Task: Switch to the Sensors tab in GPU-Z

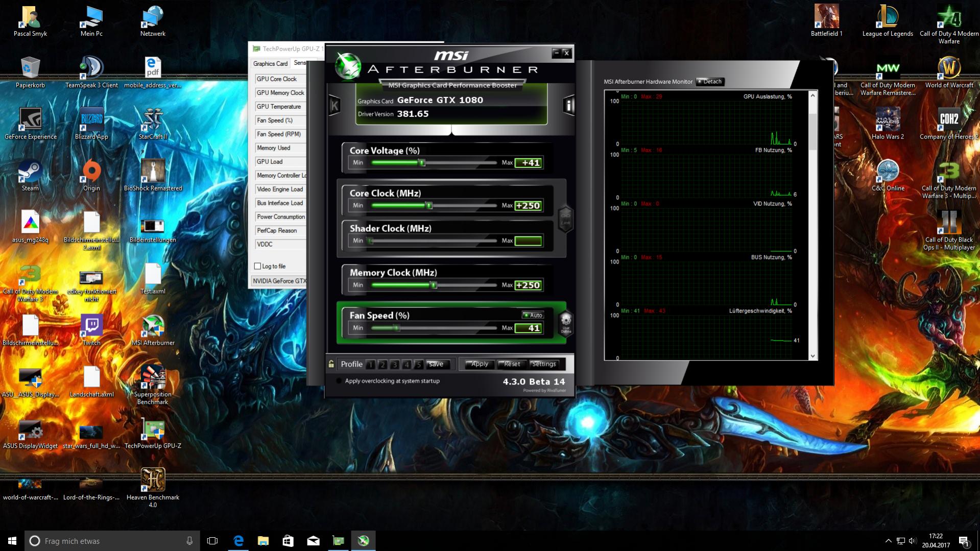Action: click(x=300, y=63)
